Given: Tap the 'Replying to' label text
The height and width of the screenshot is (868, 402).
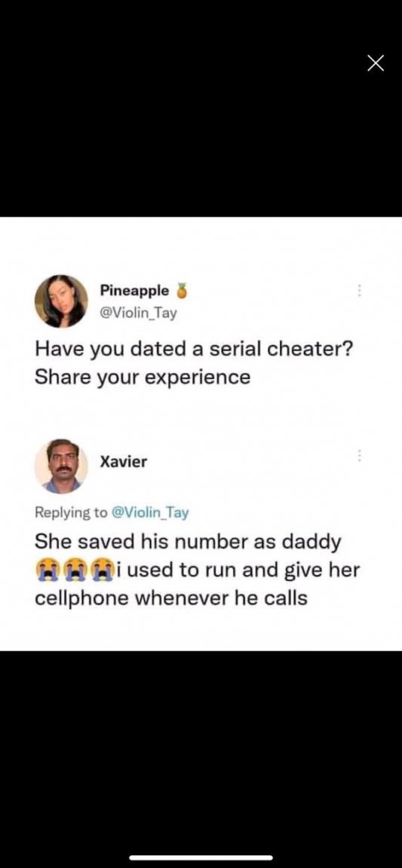Looking at the screenshot, I should (72, 512).
